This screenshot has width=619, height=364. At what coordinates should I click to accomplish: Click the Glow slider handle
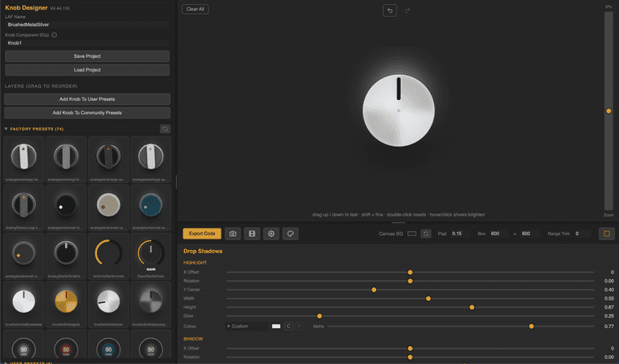click(319, 316)
